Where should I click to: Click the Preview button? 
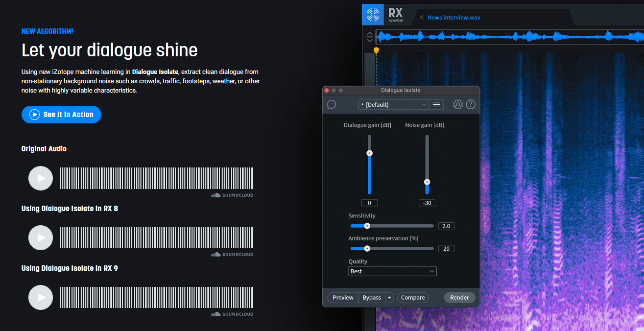pos(343,298)
